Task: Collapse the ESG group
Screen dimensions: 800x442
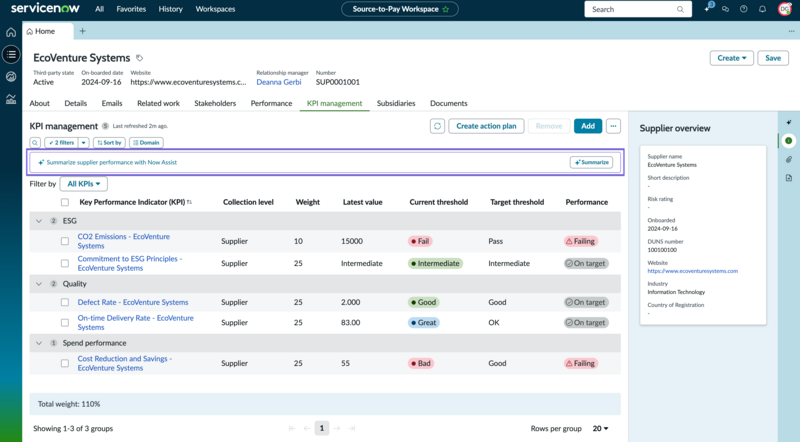Action: click(39, 221)
